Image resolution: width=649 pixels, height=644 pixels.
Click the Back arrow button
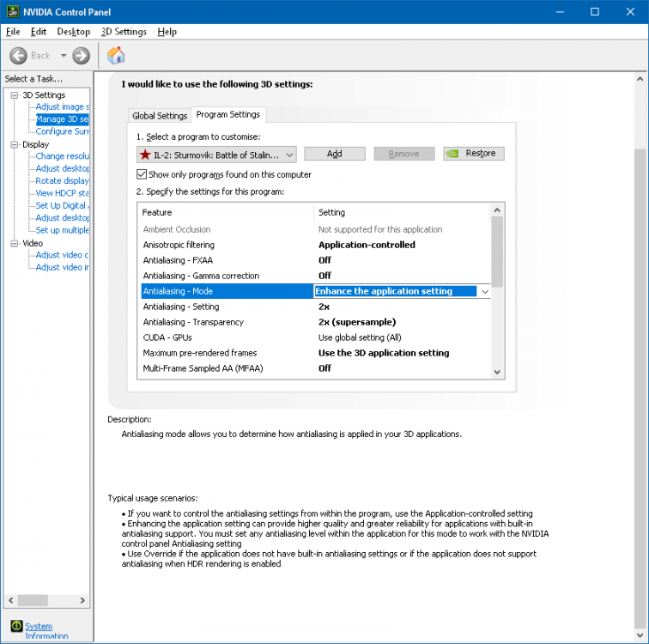[19, 56]
